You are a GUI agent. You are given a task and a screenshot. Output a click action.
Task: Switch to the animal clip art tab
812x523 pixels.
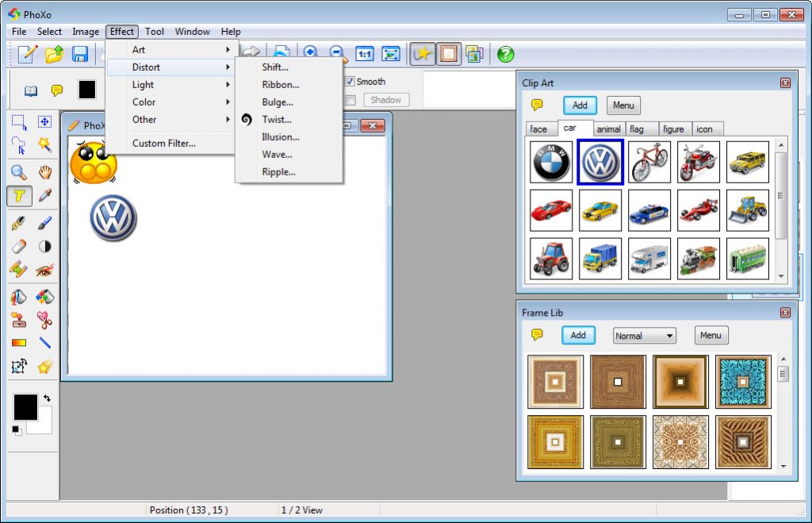click(x=608, y=129)
